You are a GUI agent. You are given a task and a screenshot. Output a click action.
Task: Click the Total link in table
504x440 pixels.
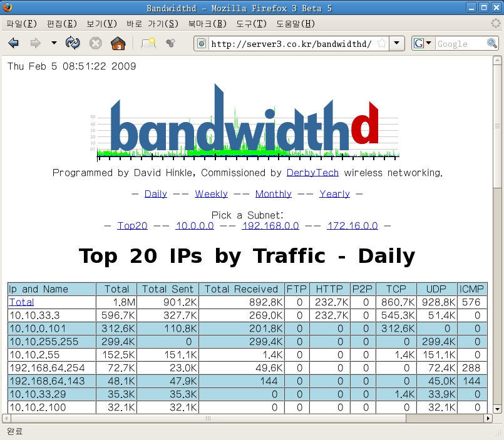tap(21, 302)
